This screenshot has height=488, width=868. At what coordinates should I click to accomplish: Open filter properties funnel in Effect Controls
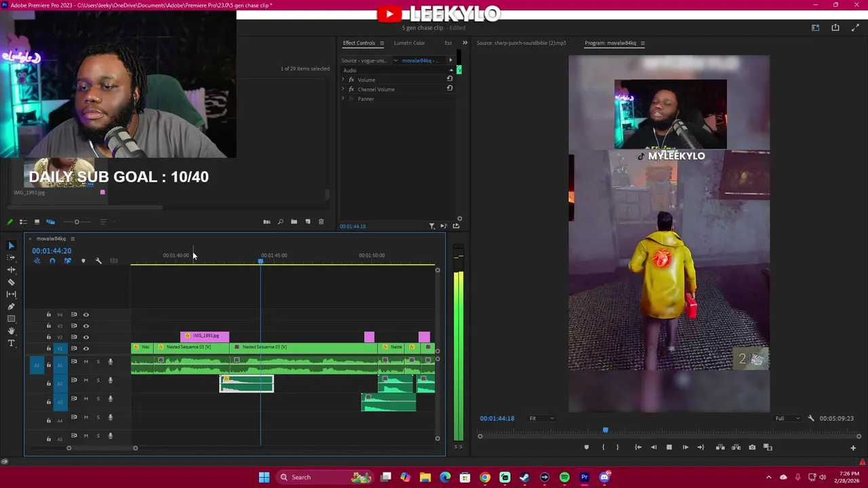pos(432,226)
